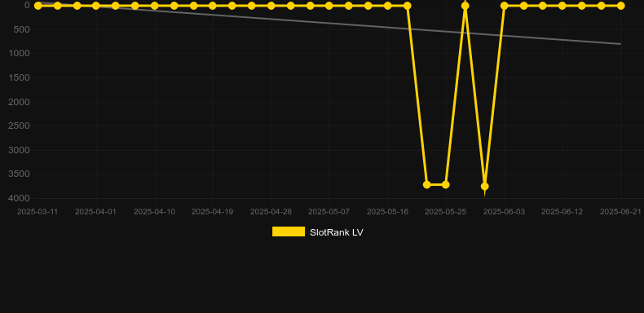The image size is (644, 313).
Task: Click the 2000 y-axis label
Action: [20, 102]
